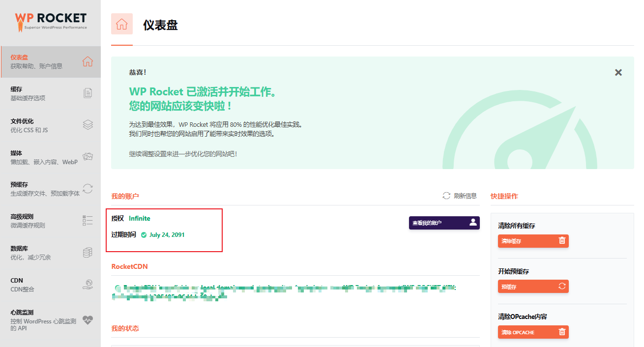Open 心跳监测 heartbeat control section
644x347 pixels.
(x=50, y=320)
